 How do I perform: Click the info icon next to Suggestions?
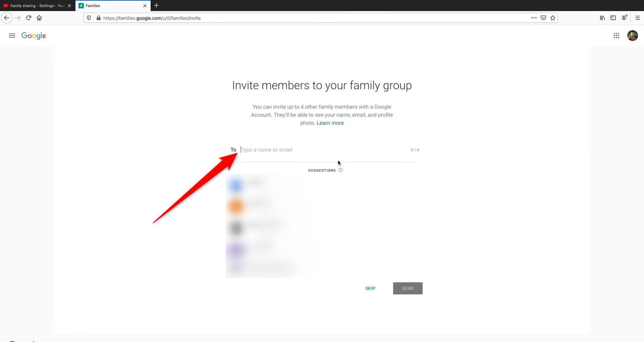[340, 170]
